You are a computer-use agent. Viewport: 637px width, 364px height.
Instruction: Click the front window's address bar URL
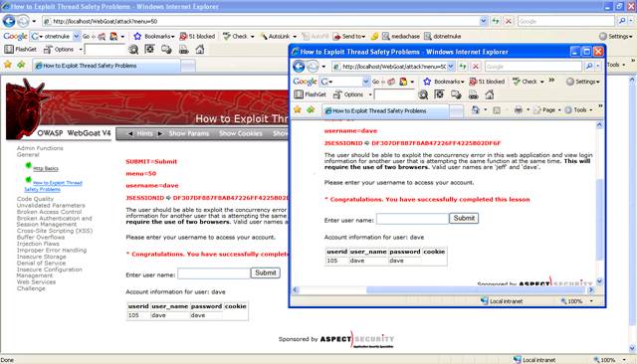click(394, 67)
